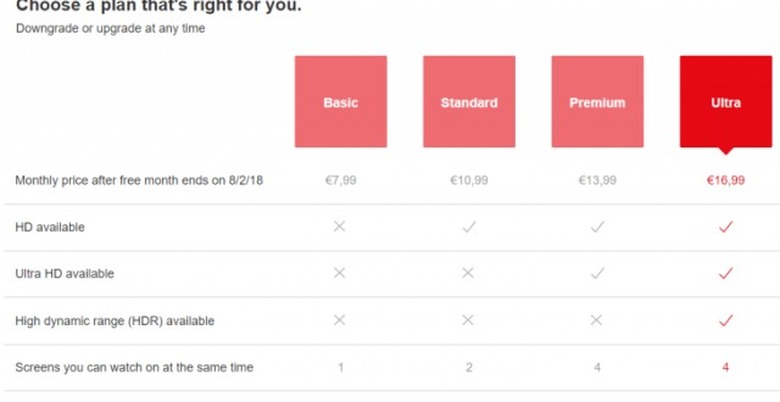Image resolution: width=780 pixels, height=402 pixels.
Task: Click the Premium plan HD checkmark
Action: tap(597, 227)
